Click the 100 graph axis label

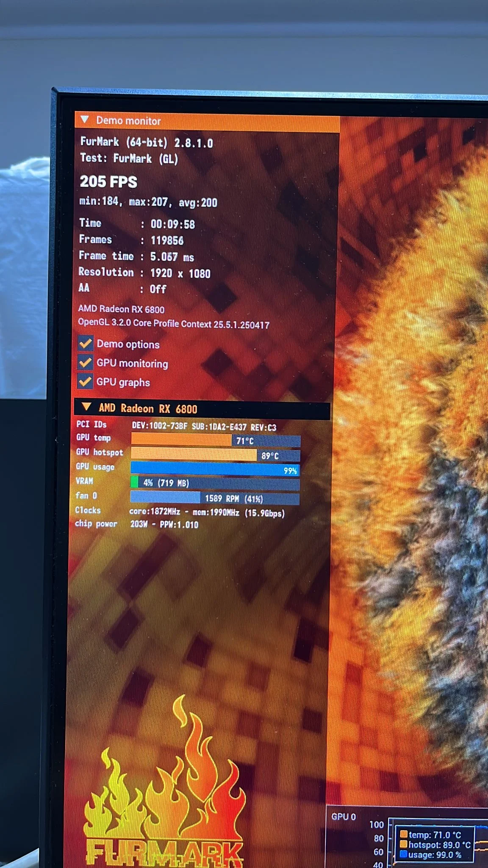point(377,824)
